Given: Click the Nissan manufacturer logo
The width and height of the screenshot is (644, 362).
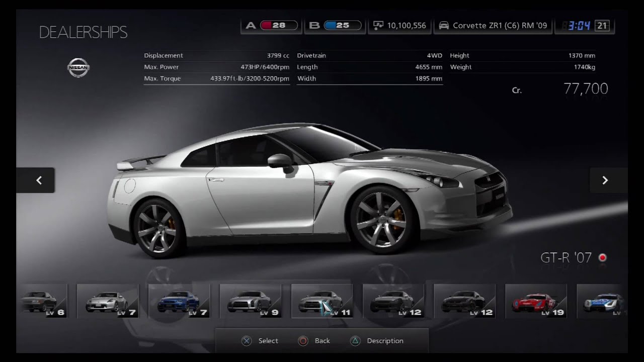Looking at the screenshot, I should click(x=78, y=67).
